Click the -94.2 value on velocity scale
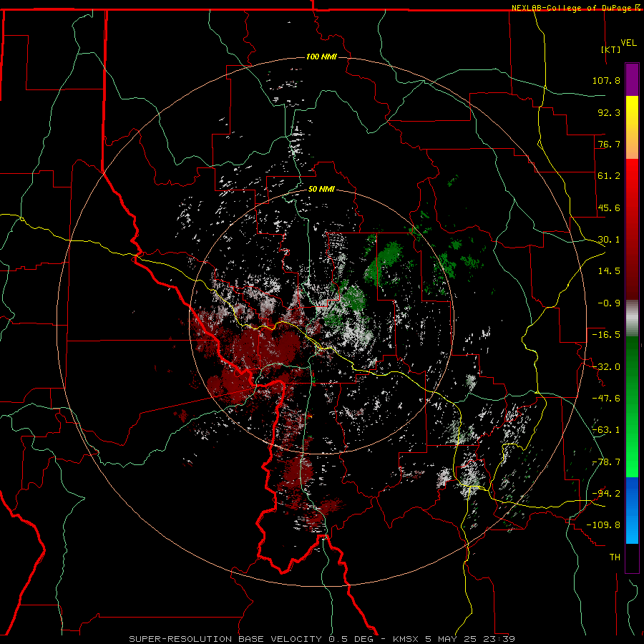This screenshot has width=644, height=644. (x=606, y=494)
